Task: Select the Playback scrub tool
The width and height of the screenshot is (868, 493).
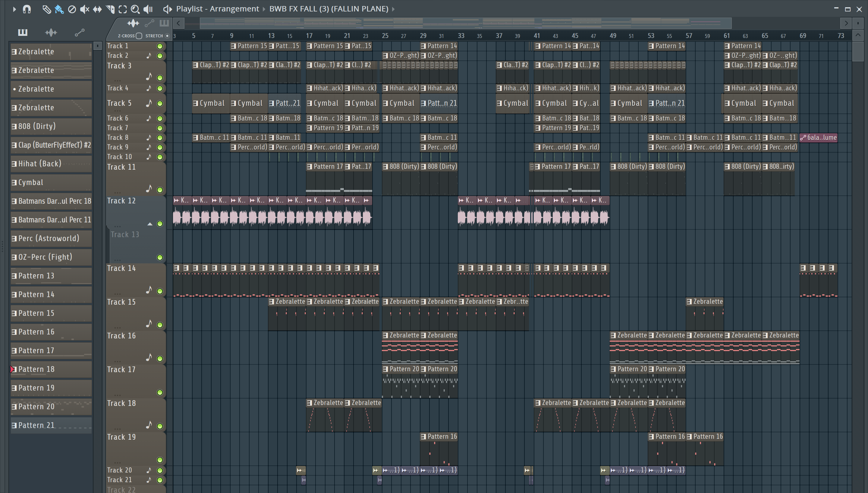Action: point(148,9)
